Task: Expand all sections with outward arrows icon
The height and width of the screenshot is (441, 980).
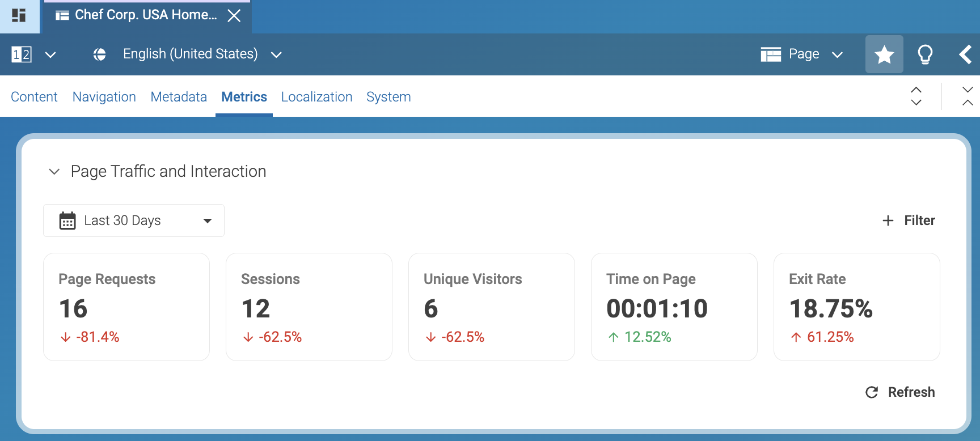Action: click(x=916, y=96)
